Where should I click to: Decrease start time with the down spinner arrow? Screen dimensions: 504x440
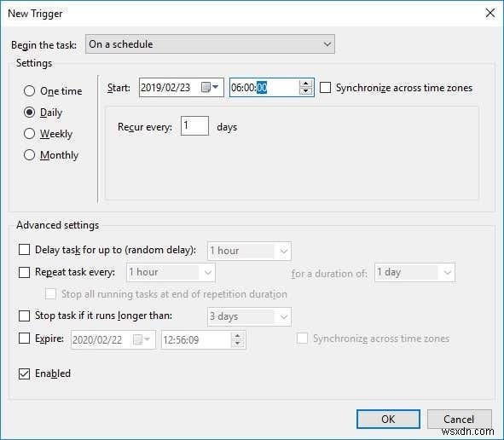pyautogui.click(x=305, y=91)
